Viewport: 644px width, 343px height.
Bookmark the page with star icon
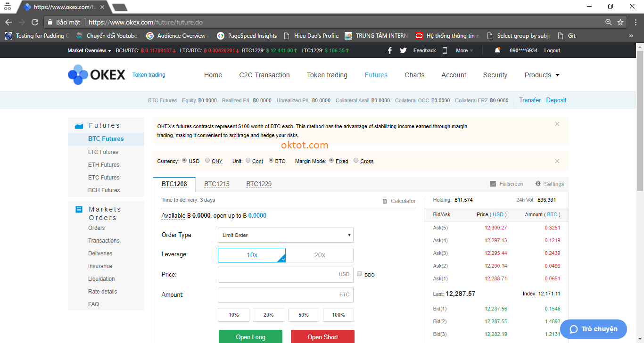point(620,22)
